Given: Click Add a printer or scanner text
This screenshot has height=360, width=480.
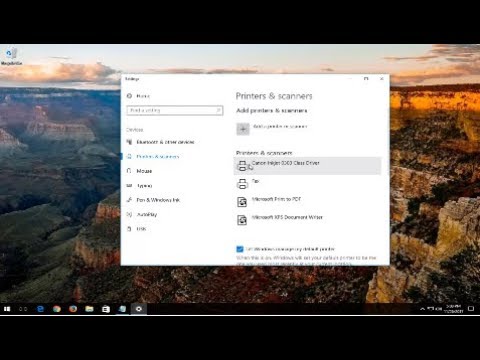Looking at the screenshot, I should pos(280,126).
